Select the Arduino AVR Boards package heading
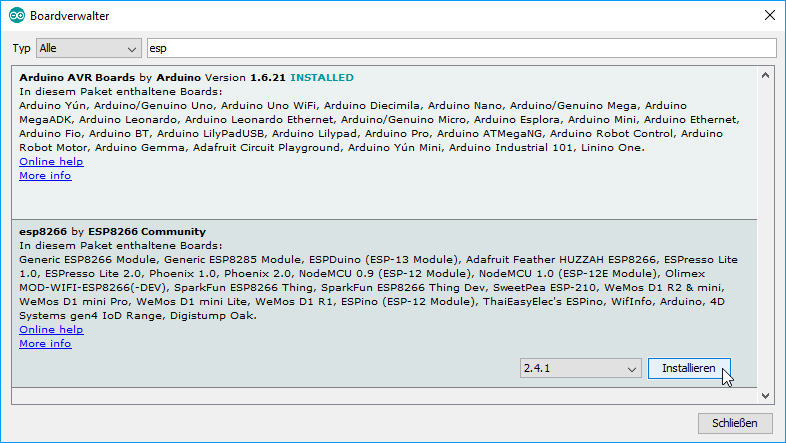Screen dimensions: 786x443 point(77,78)
